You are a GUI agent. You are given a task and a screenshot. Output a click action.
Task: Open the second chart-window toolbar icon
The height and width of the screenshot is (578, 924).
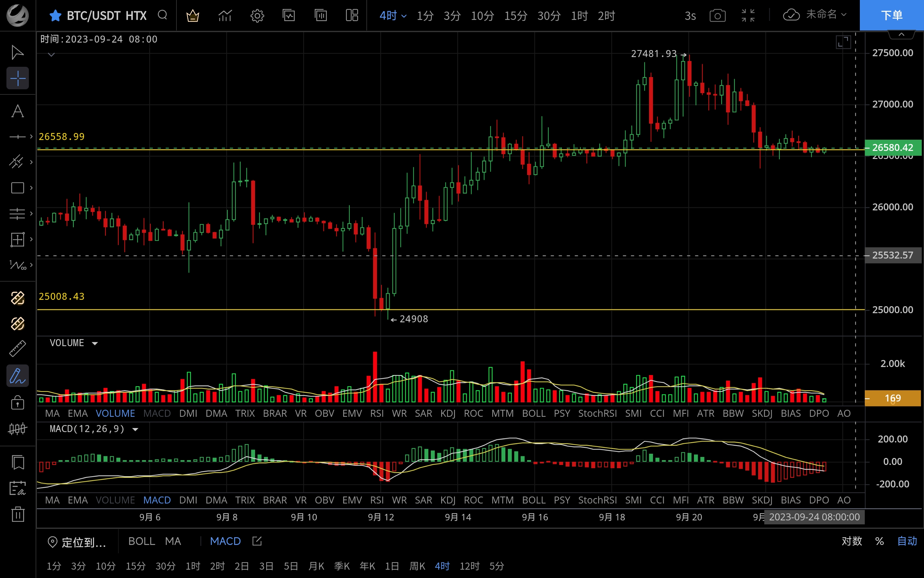tap(321, 15)
